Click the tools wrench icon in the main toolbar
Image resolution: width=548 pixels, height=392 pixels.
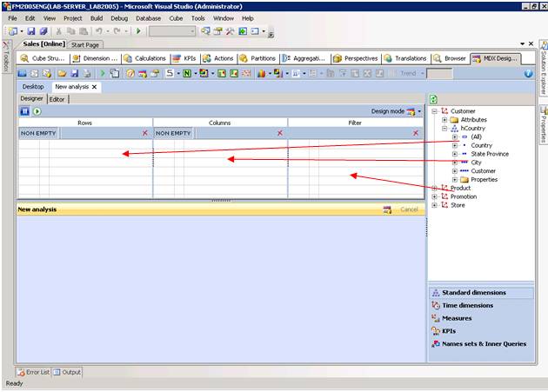click(x=230, y=31)
